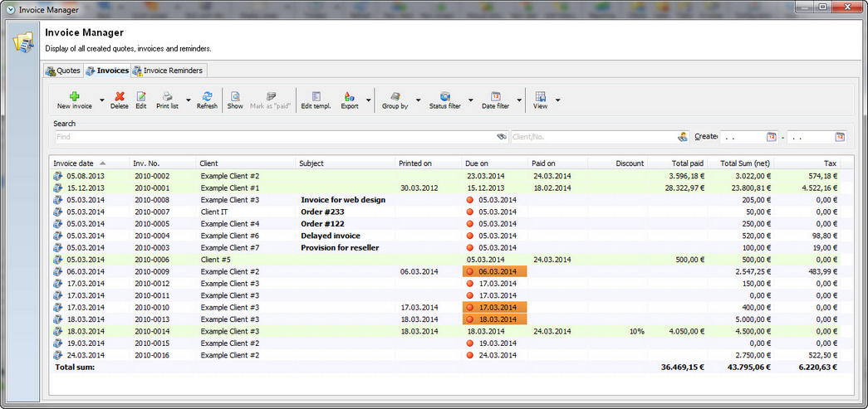
Task: Select subject "Delayed invoice"
Action: (331, 236)
